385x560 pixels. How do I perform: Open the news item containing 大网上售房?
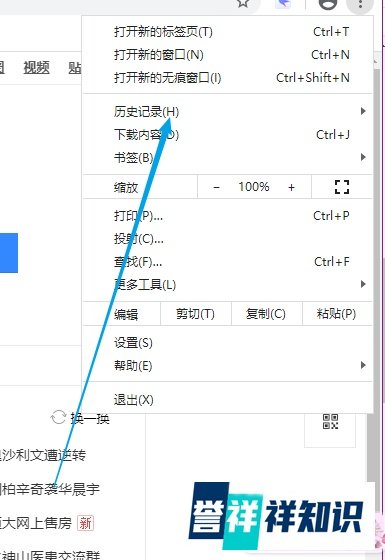[36, 523]
